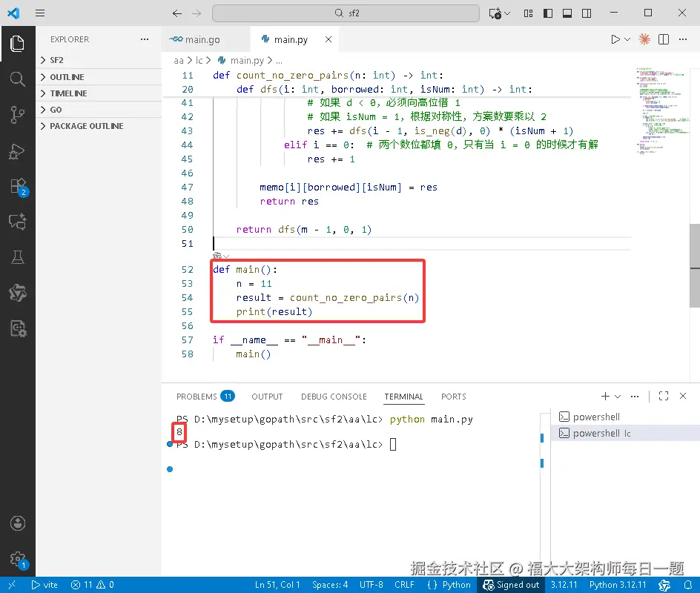700x593 pixels.
Task: Go back with the left arrow
Action: pyautogui.click(x=177, y=13)
